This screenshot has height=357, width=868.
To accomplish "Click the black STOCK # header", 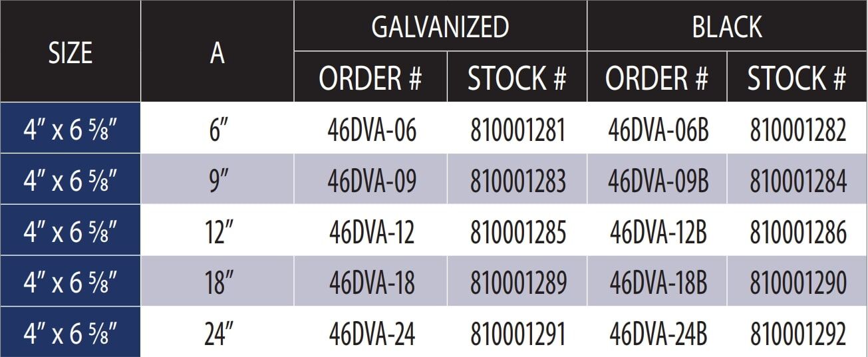I will 797,79.
